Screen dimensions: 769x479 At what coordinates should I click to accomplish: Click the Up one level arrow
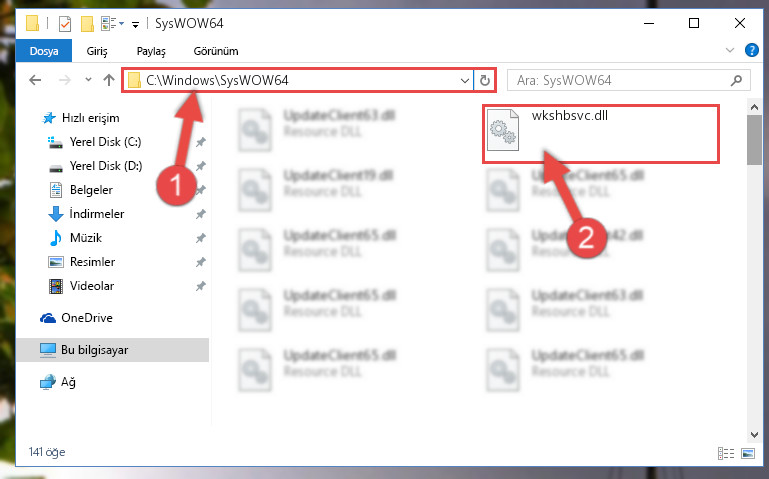coord(109,80)
